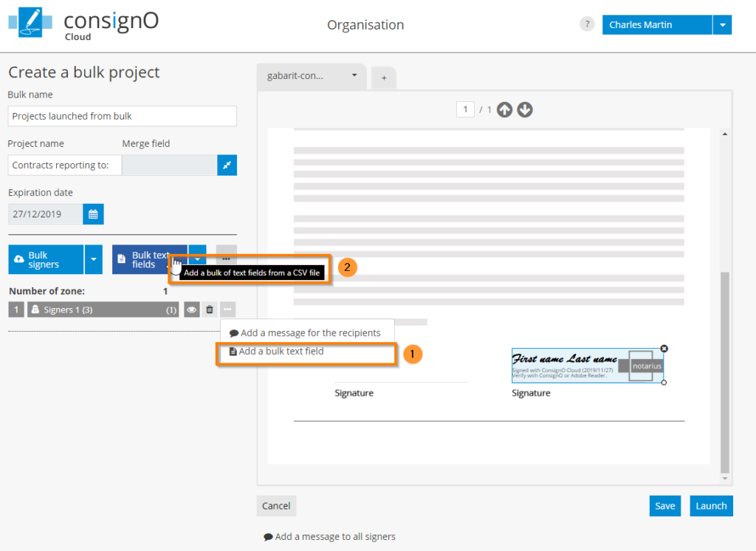Open more options for Signers 1 row
Screen dimensions: 756x551
[227, 310]
